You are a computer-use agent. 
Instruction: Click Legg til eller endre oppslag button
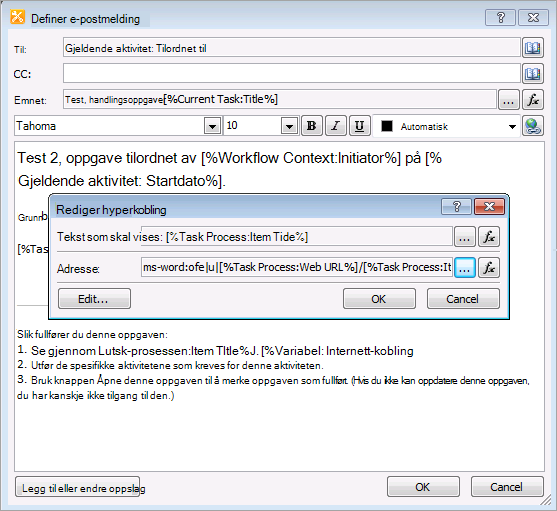pyautogui.click(x=77, y=487)
